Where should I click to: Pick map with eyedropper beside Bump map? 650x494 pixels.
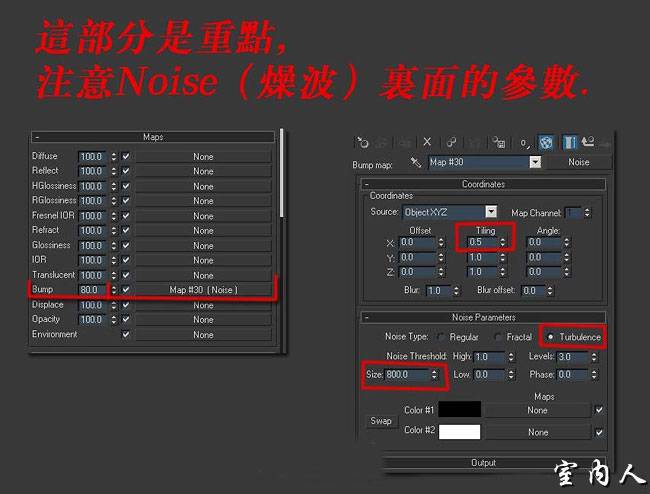tap(415, 162)
